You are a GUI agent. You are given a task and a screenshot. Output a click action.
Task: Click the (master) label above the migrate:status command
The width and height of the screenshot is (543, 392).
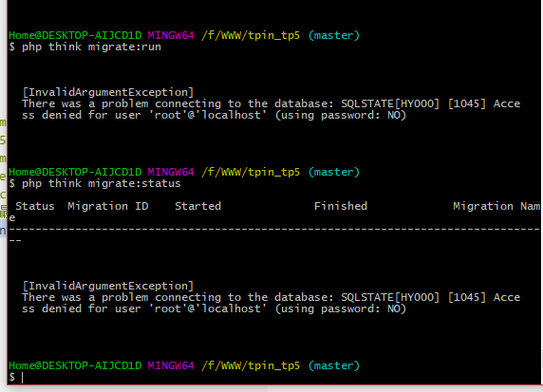tap(334, 172)
